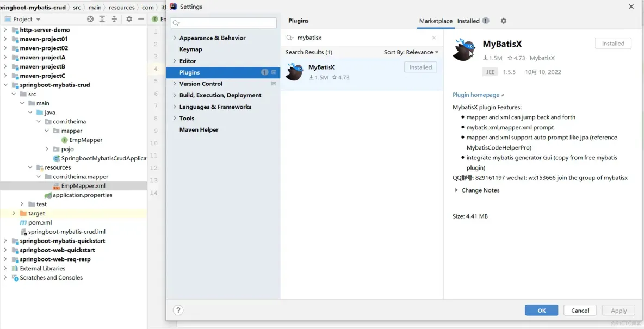Expand all in Project panel toolbar
Screen dimensions: 644x329
pos(102,19)
